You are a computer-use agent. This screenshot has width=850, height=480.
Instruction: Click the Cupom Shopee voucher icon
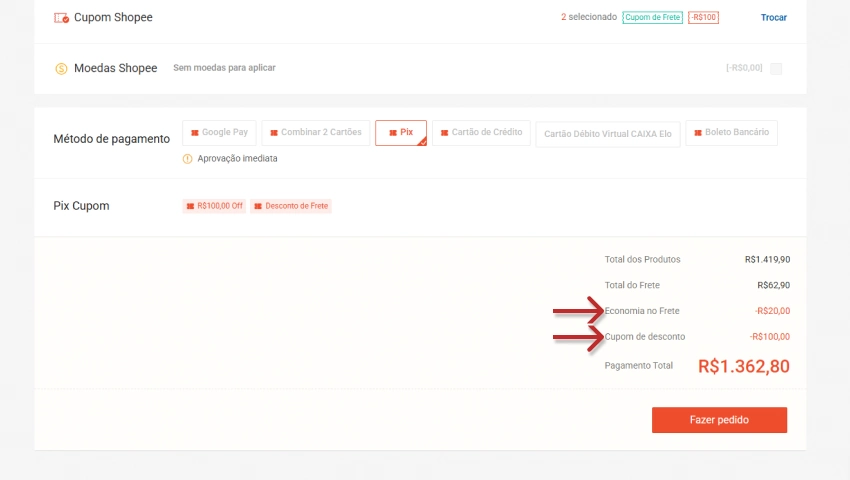point(61,18)
